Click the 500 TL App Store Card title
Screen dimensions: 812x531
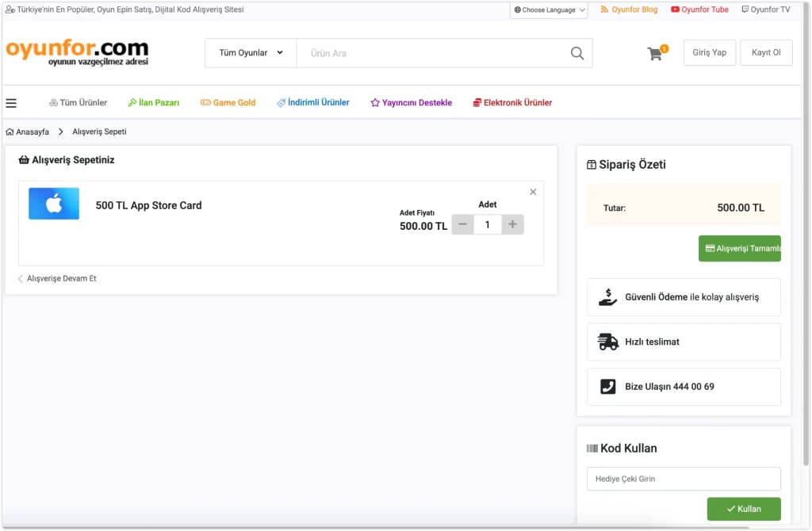(x=148, y=205)
